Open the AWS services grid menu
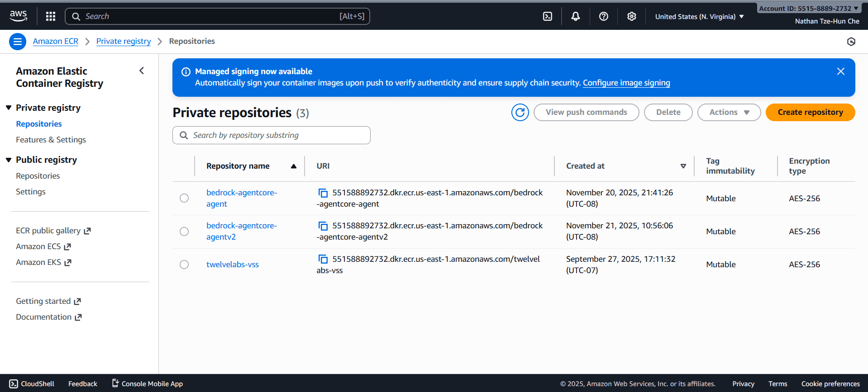868x392 pixels. pyautogui.click(x=51, y=16)
